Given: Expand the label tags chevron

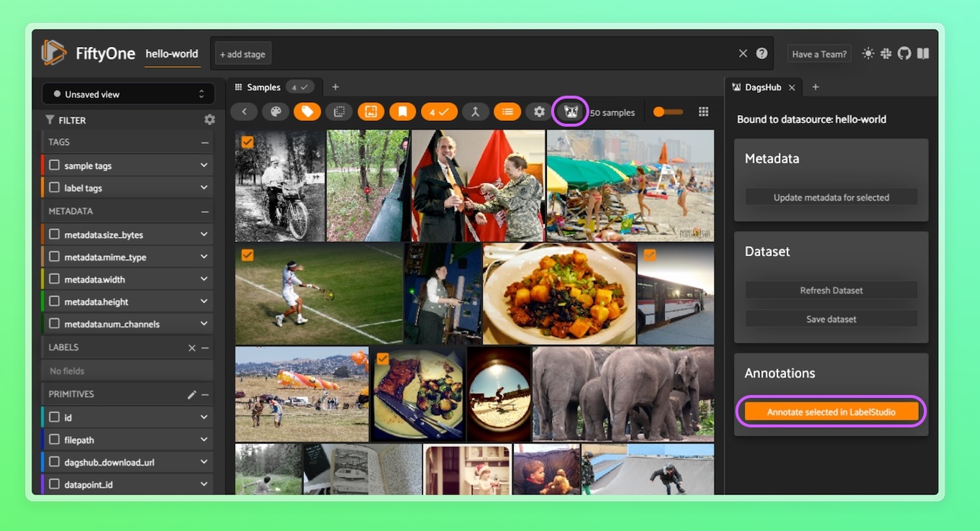Looking at the screenshot, I should (204, 188).
